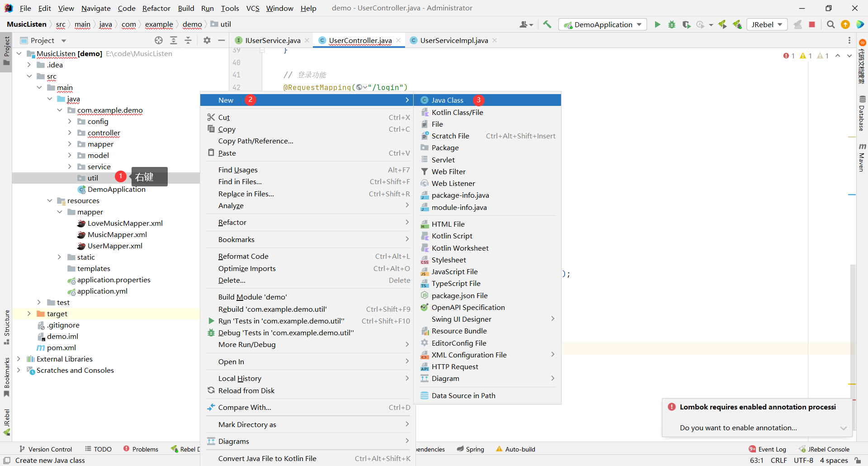The image size is (868, 466).
Task: Open the JRebel Console
Action: (824, 449)
